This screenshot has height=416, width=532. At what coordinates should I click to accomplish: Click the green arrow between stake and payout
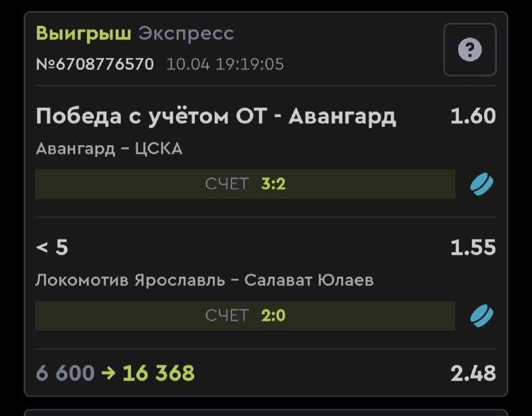click(108, 373)
